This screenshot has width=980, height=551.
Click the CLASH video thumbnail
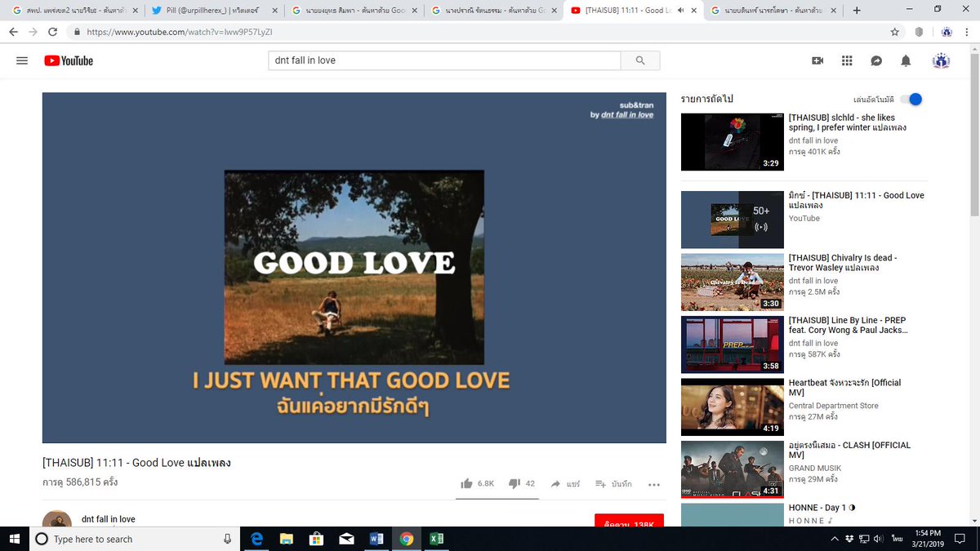(733, 469)
